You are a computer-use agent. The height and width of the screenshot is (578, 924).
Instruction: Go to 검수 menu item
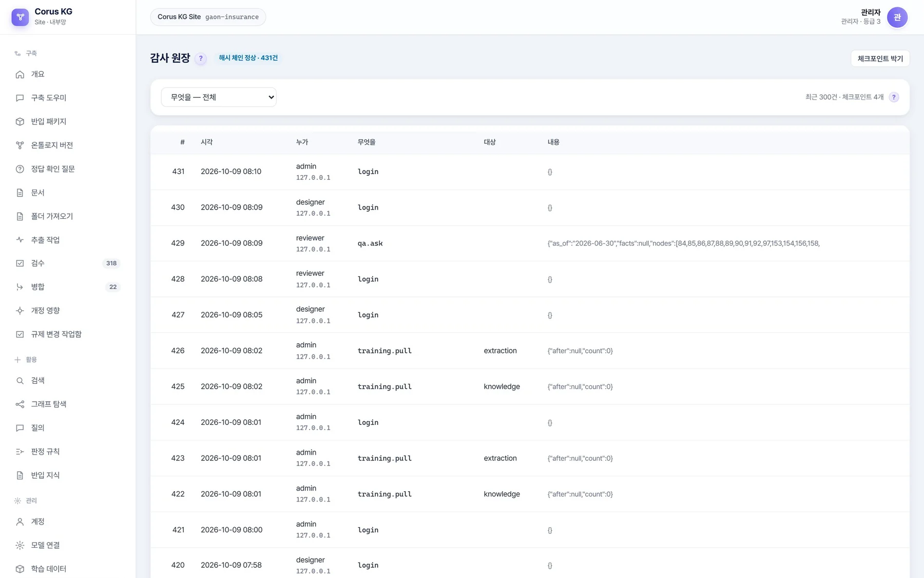(x=68, y=263)
